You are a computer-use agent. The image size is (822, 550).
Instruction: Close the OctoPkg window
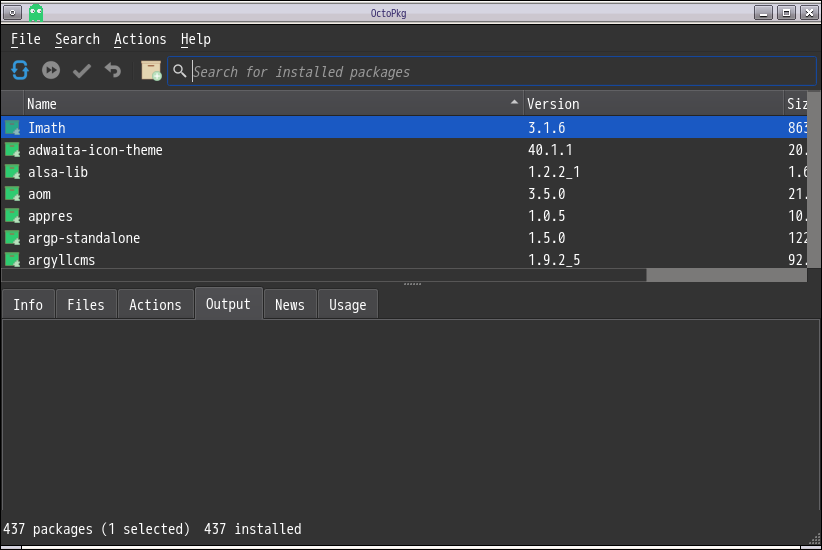[809, 13]
